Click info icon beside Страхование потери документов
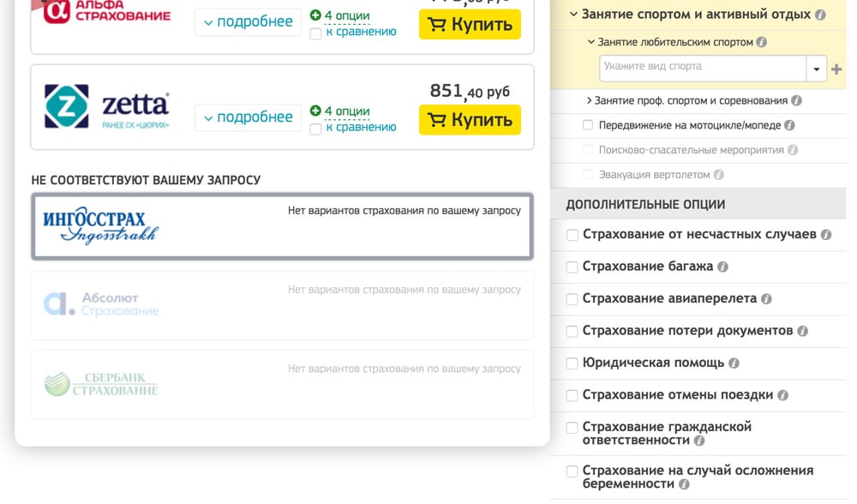 (x=802, y=331)
